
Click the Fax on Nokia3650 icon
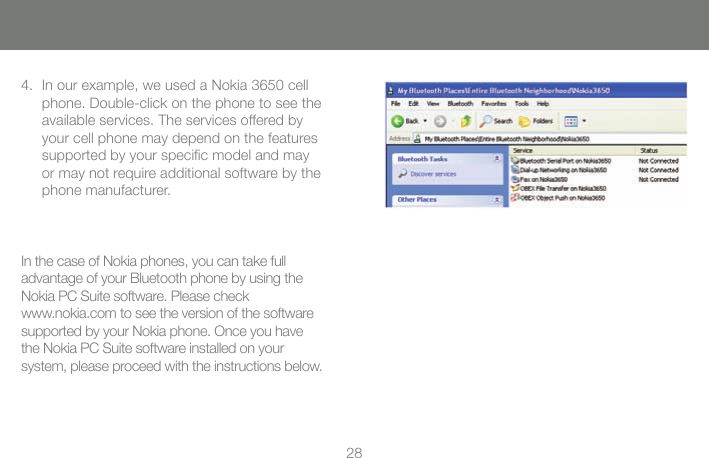(515, 179)
